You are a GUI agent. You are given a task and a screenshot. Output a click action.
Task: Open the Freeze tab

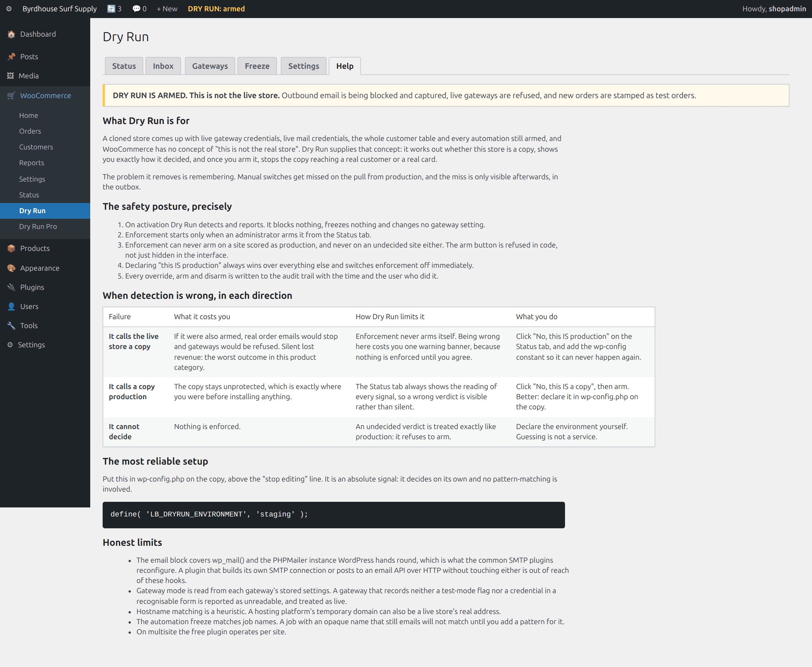click(257, 66)
